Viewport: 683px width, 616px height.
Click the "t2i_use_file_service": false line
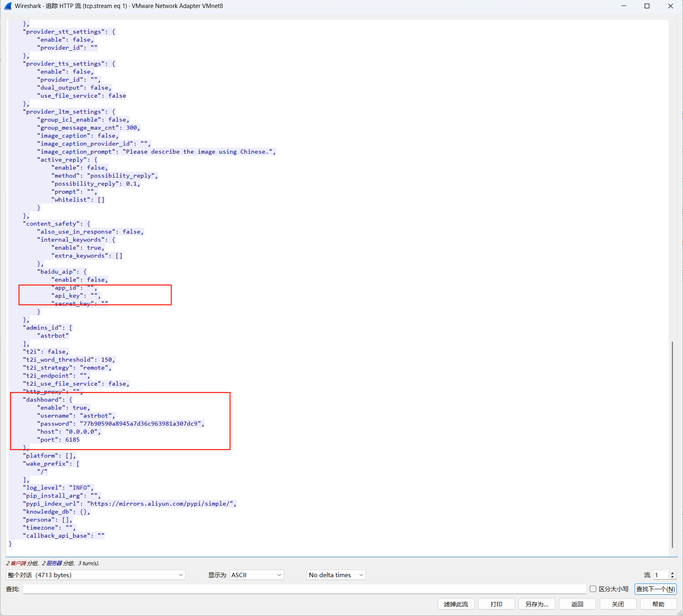[x=76, y=384]
